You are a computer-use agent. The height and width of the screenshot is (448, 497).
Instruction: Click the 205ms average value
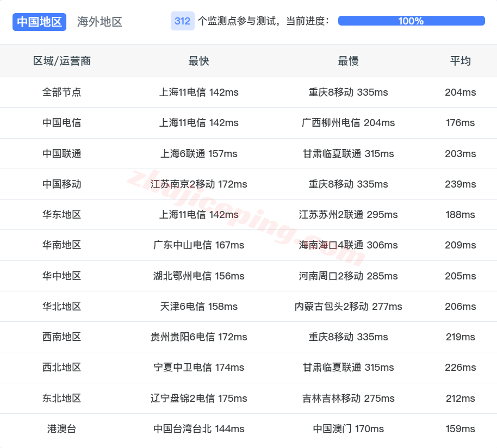click(460, 276)
